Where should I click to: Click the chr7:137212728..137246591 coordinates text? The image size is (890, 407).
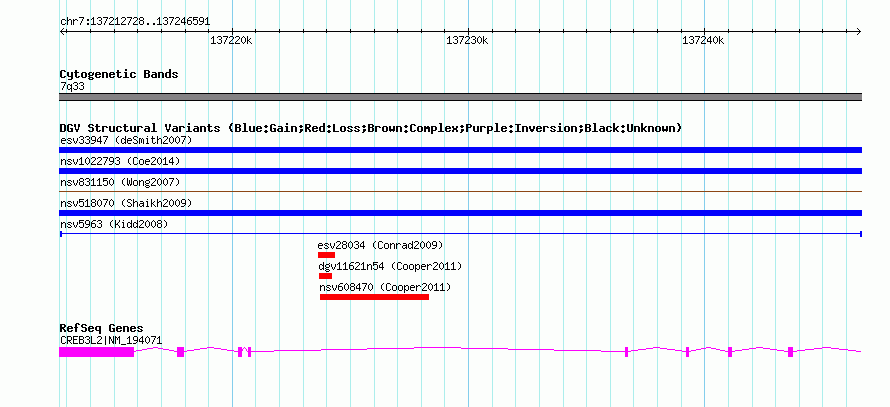pyautogui.click(x=135, y=22)
